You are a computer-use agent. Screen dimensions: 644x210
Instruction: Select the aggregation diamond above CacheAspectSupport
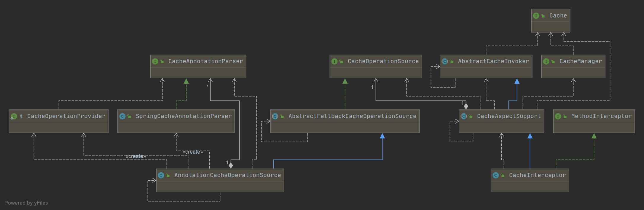pyautogui.click(x=466, y=106)
